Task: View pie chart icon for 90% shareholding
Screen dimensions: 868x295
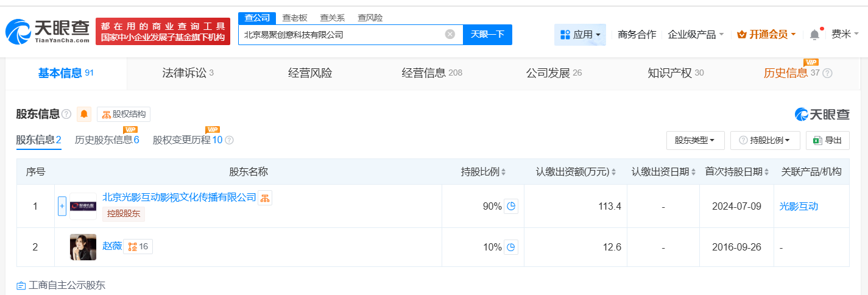Action: (511, 206)
